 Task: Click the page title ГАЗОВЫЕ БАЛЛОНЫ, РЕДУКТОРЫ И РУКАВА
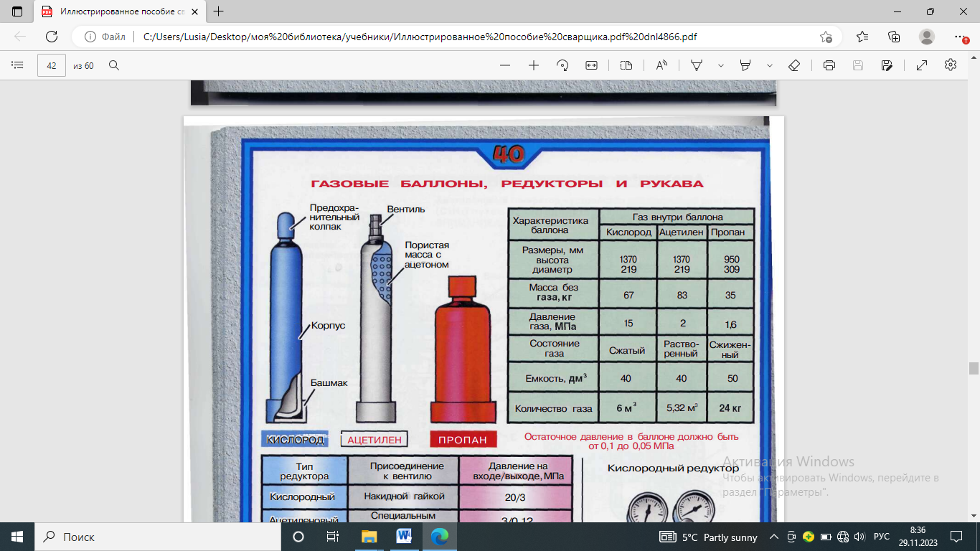(507, 184)
